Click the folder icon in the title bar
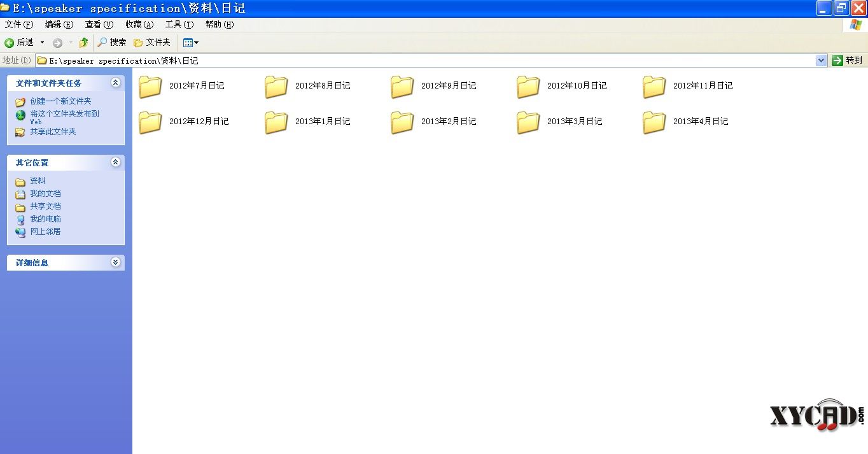The width and height of the screenshot is (868, 454). (x=4, y=8)
